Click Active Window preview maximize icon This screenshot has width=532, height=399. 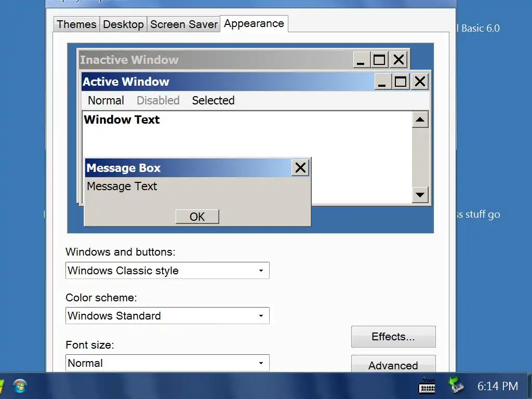pyautogui.click(x=401, y=82)
